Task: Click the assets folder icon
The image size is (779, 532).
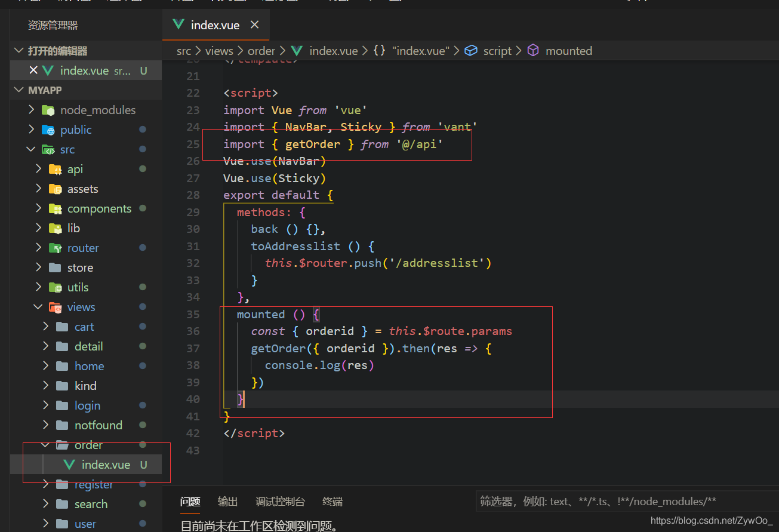Action: pyautogui.click(x=56, y=189)
